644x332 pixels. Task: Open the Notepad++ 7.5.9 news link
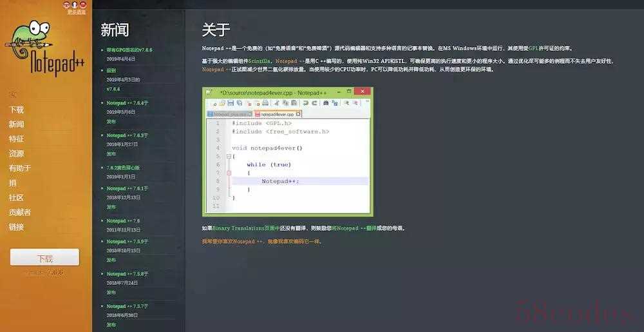pyautogui.click(x=128, y=241)
